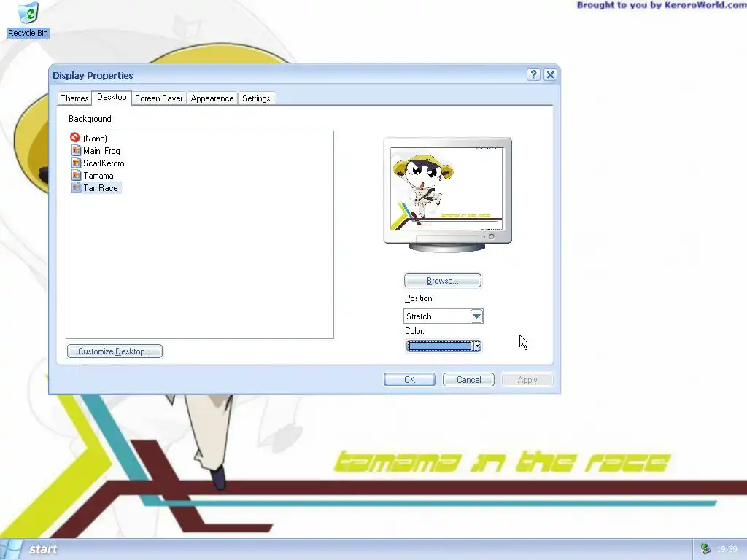Go to the Appearance tab
The image size is (747, 560).
coord(212,98)
